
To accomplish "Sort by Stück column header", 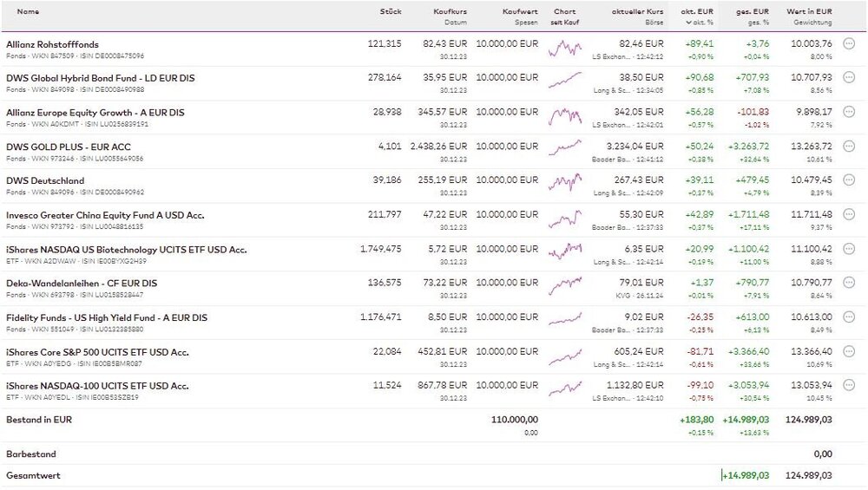I will tap(391, 12).
